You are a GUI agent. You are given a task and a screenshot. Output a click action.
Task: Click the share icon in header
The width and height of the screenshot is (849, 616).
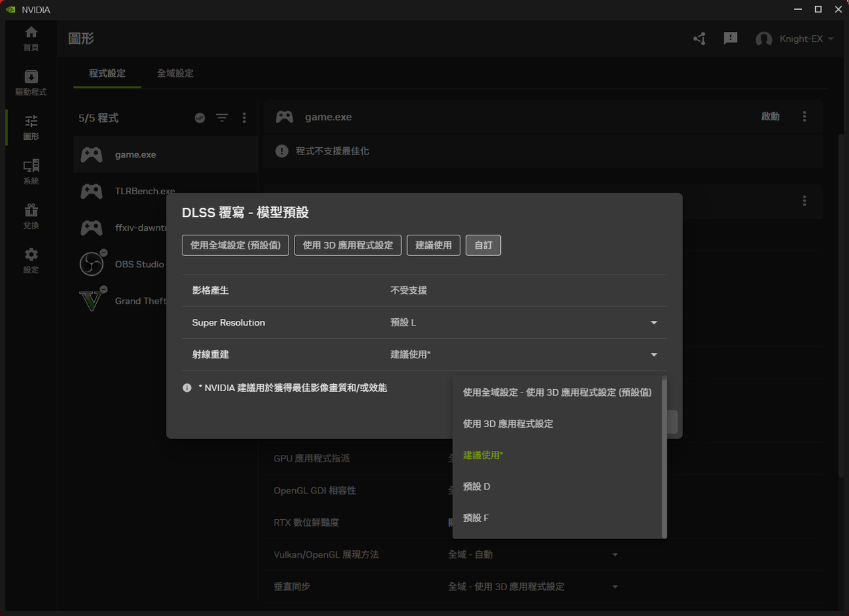point(699,38)
